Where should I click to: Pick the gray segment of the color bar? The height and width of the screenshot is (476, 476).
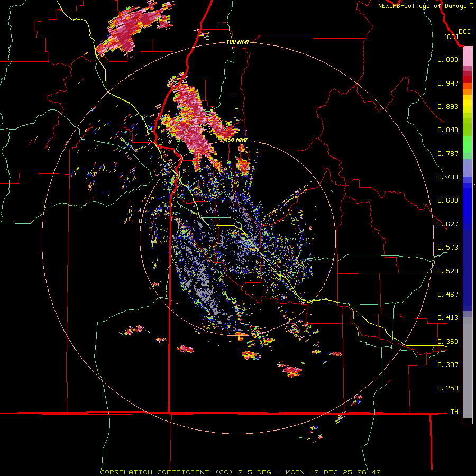point(467,368)
